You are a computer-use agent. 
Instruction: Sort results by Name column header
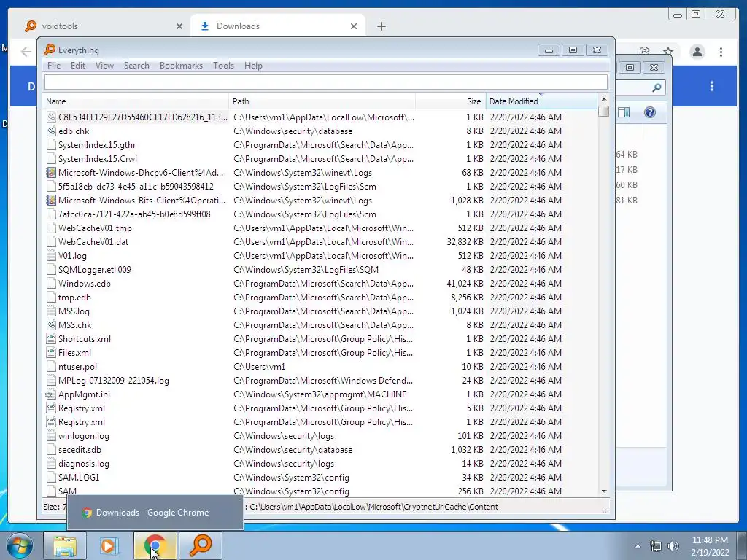point(136,101)
